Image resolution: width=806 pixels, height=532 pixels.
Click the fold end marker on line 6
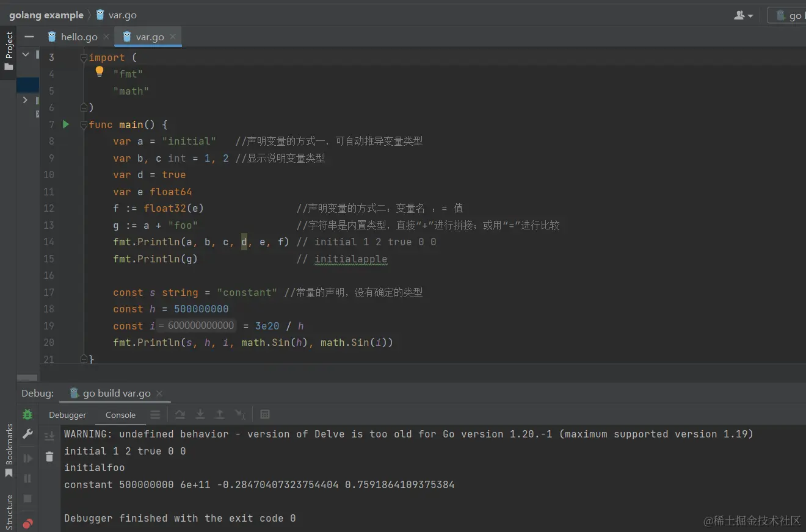(x=84, y=107)
